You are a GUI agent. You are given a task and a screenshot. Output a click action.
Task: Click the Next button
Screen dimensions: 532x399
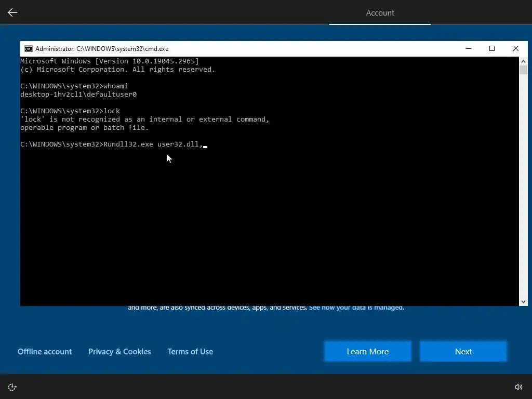463,352
